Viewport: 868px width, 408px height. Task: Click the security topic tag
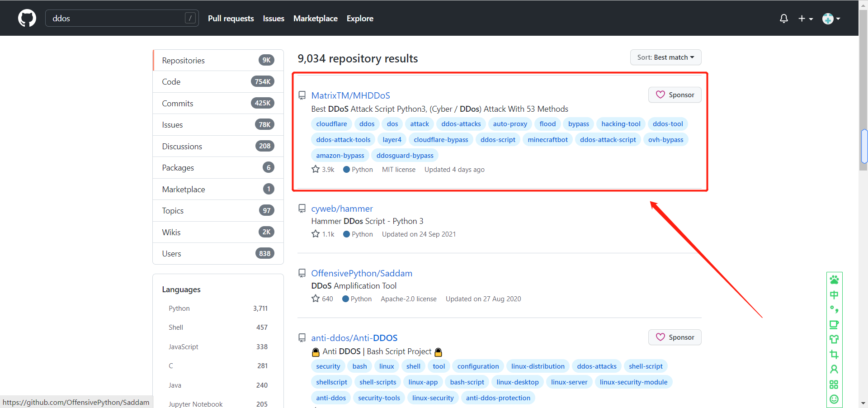tap(328, 366)
